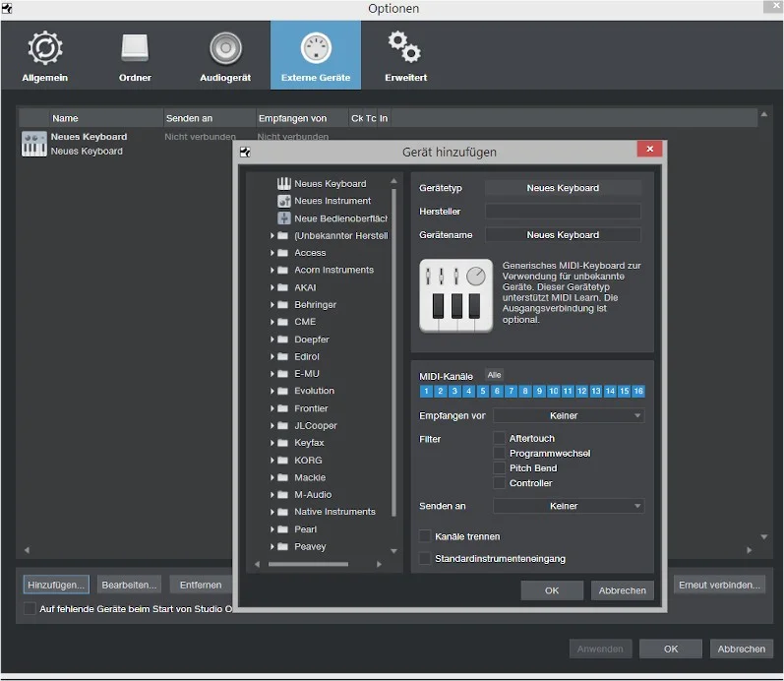Click the KORG folder icon
Screen dimensions: 784x681
[x=282, y=460]
